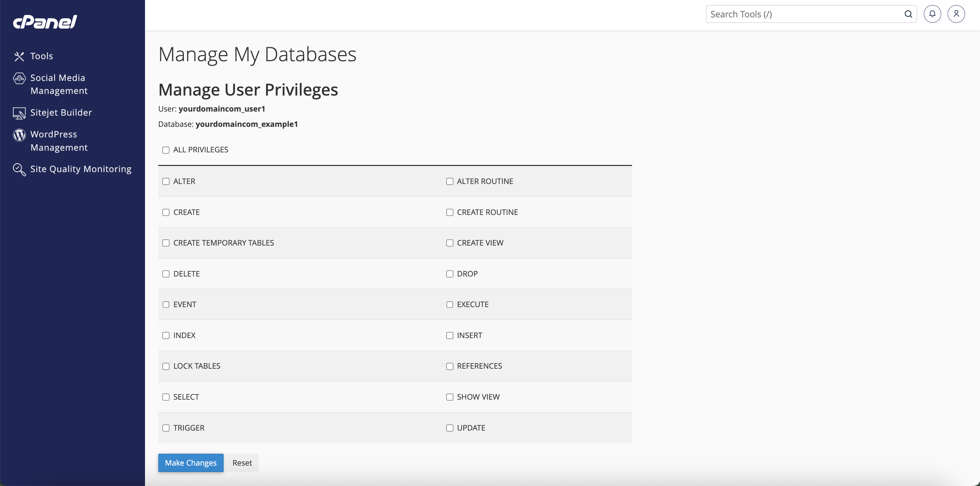Viewport: 980px width, 486px height.
Task: Click the Manage User Privileges heading
Action: (248, 90)
